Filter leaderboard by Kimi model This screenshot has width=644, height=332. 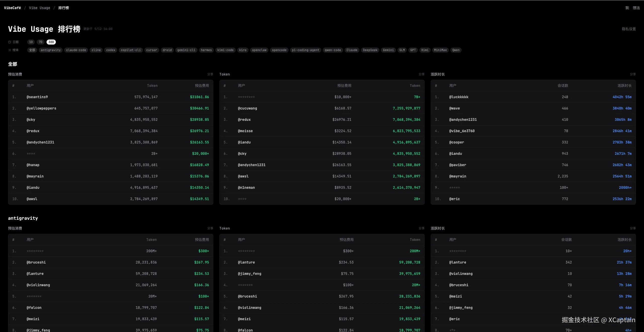[x=425, y=50]
